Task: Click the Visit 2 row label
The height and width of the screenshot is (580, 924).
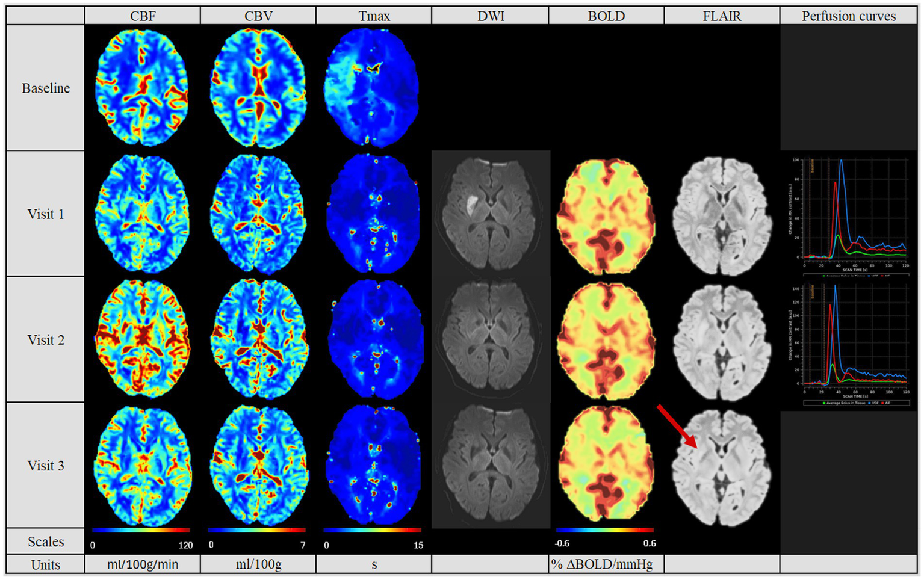Action: 46,340
